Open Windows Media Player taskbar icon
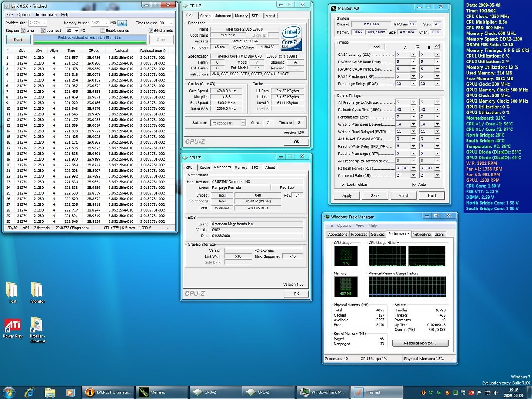The width and height of the screenshot is (532, 399). [x=70, y=392]
